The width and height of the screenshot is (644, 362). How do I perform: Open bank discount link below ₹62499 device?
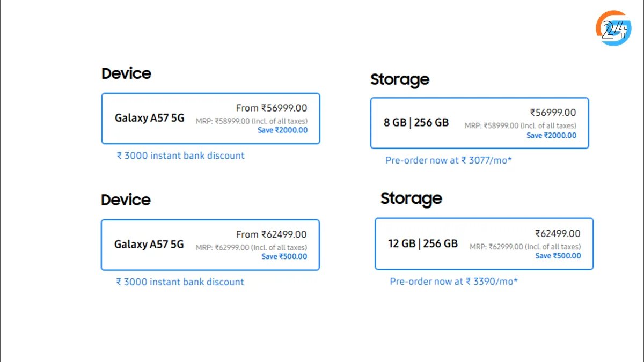click(180, 282)
